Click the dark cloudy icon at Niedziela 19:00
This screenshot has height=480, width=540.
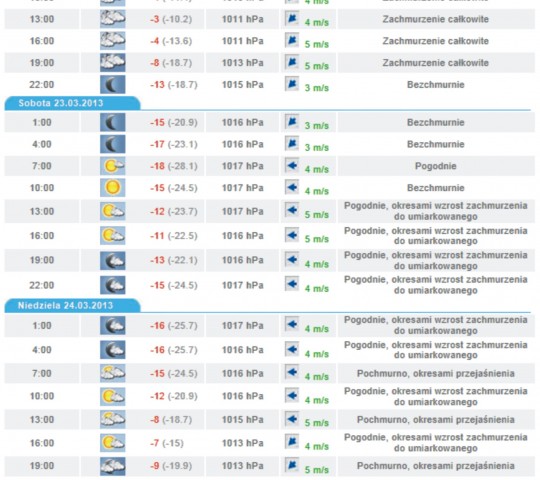113,466
